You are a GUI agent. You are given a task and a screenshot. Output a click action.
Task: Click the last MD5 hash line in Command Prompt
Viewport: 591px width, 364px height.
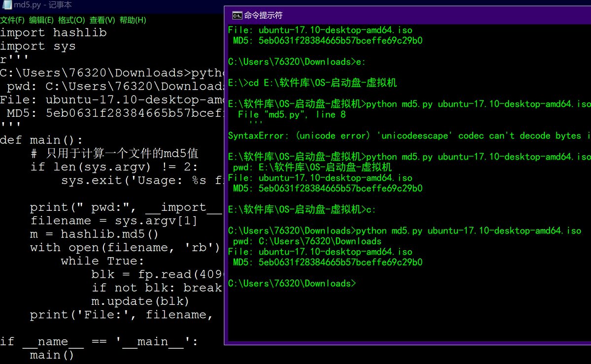point(328,263)
